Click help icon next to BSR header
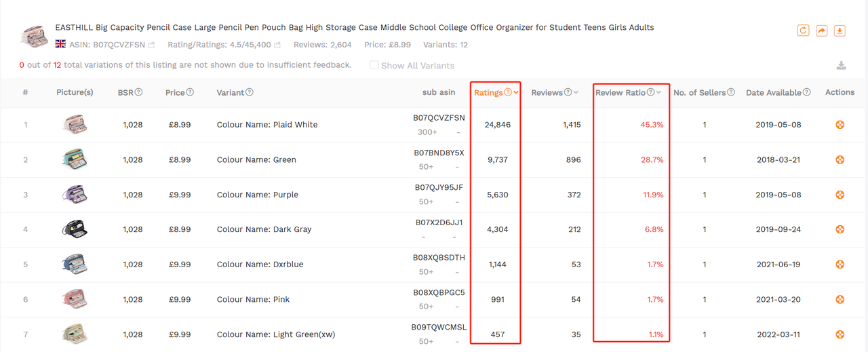868x352 pixels. pyautogui.click(x=138, y=92)
